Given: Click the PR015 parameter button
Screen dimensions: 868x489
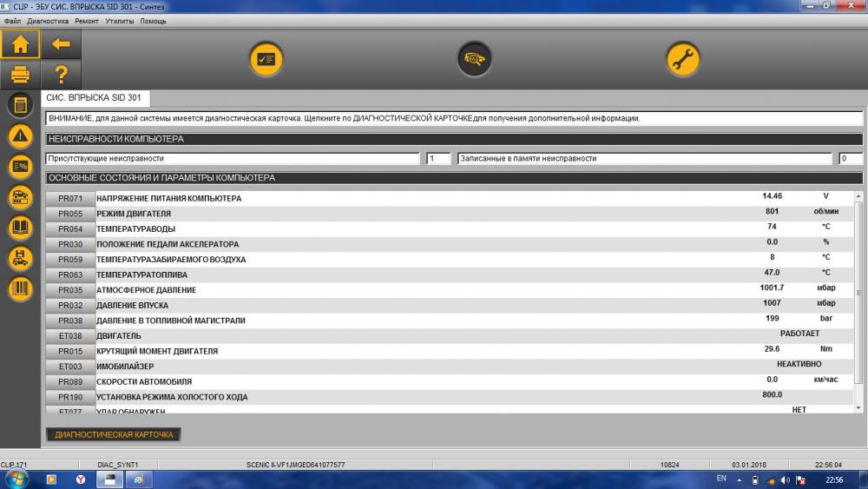Looking at the screenshot, I should pos(70,351).
